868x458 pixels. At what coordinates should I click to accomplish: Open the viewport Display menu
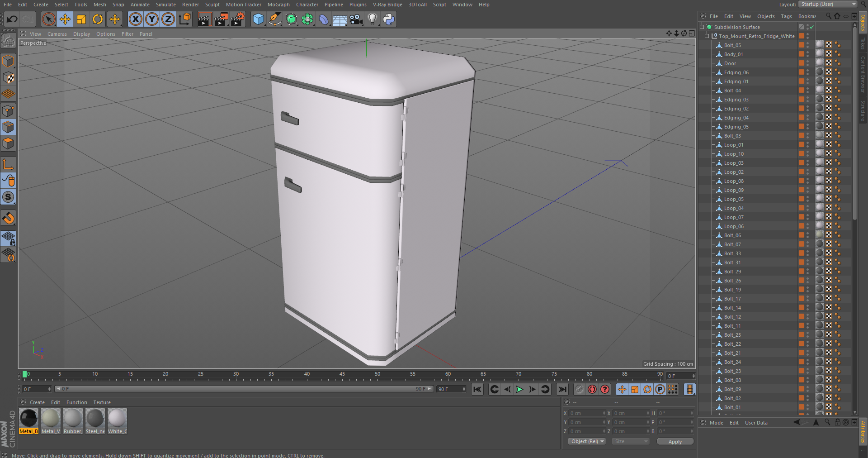(x=81, y=34)
